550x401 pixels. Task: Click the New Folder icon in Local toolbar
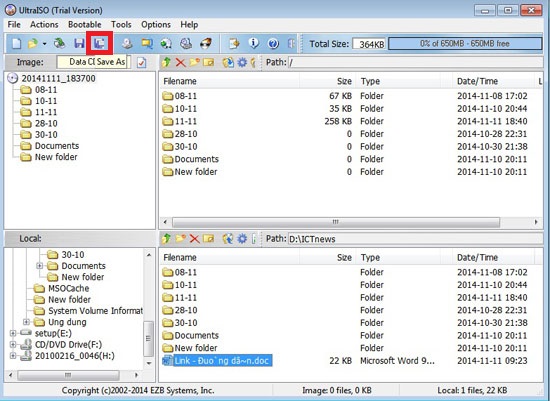click(180, 239)
